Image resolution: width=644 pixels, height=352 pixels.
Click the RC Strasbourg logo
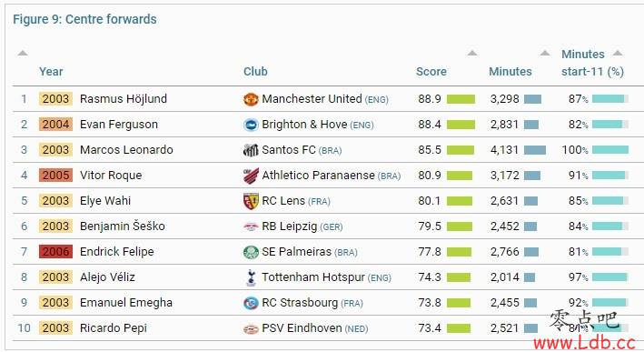pyautogui.click(x=251, y=303)
